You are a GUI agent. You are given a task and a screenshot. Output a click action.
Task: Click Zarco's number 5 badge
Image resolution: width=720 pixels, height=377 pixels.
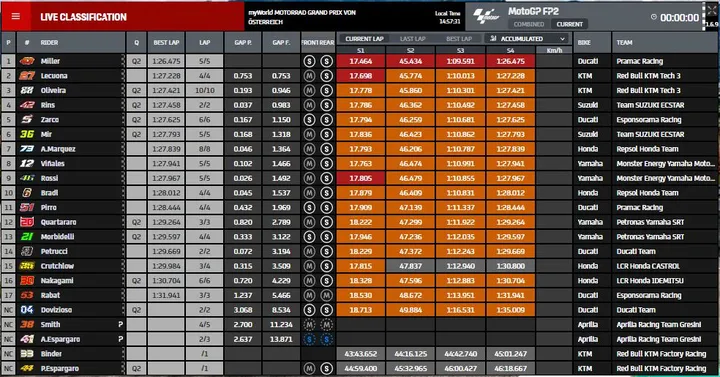[27, 120]
